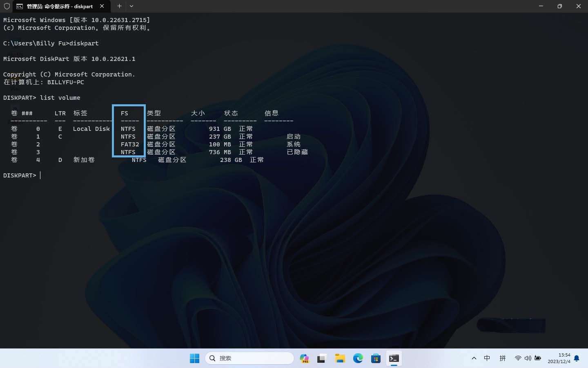Click the text 'list volume' command
The width and height of the screenshot is (588, 368).
(60, 98)
